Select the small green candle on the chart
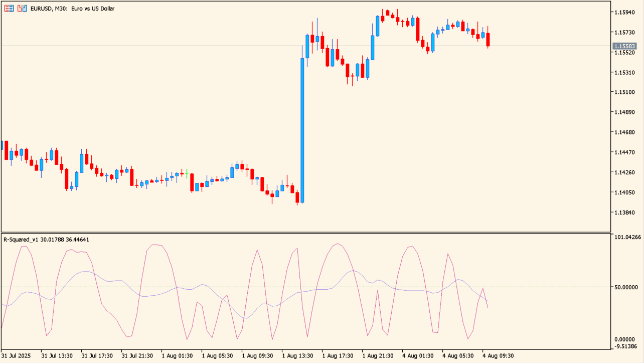 pyautogui.click(x=187, y=174)
